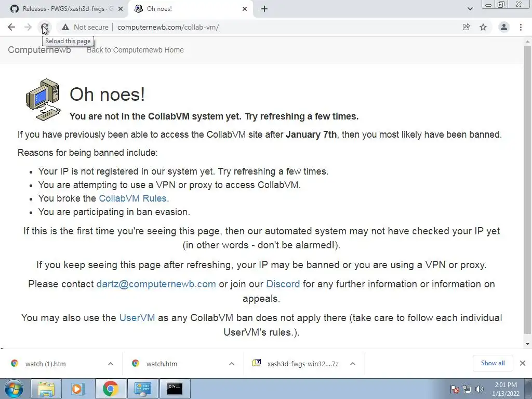Close the downloads bar

click(x=523, y=363)
